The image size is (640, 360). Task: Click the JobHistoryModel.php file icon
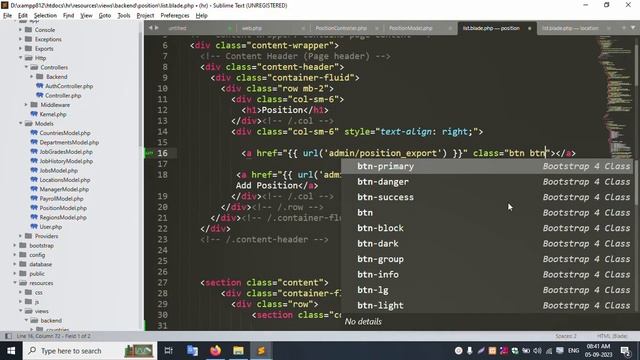click(34, 161)
